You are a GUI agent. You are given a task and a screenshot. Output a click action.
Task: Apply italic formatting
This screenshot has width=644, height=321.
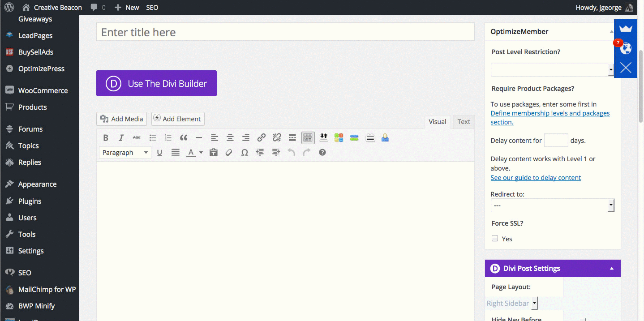tap(121, 137)
